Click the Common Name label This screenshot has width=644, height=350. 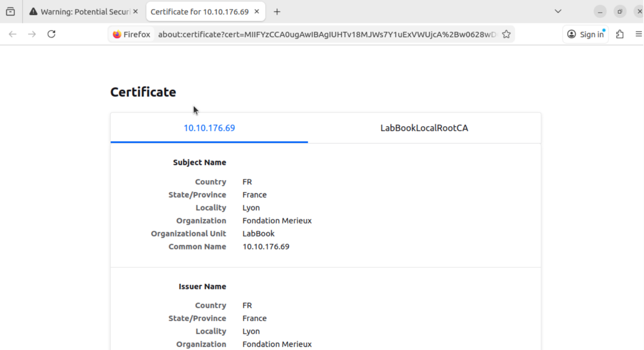[197, 247]
